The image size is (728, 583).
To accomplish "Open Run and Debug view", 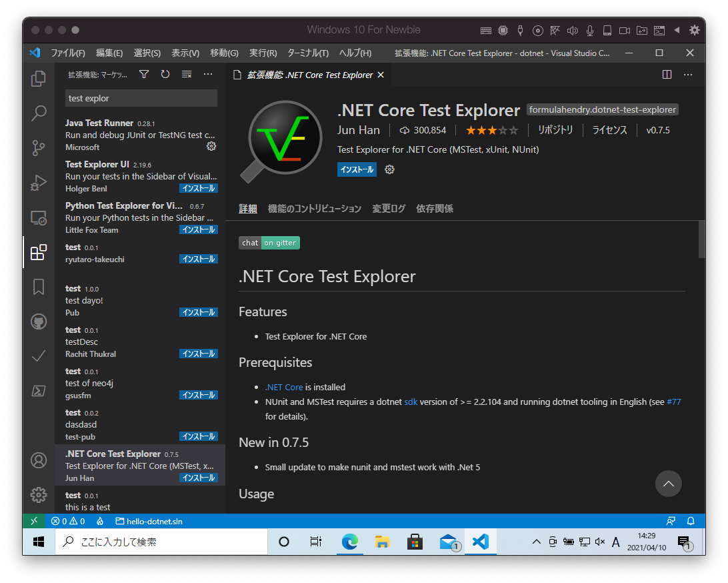I will tap(39, 183).
